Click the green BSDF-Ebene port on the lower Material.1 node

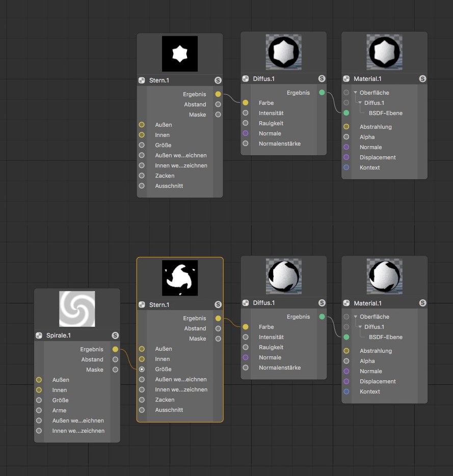coord(346,337)
